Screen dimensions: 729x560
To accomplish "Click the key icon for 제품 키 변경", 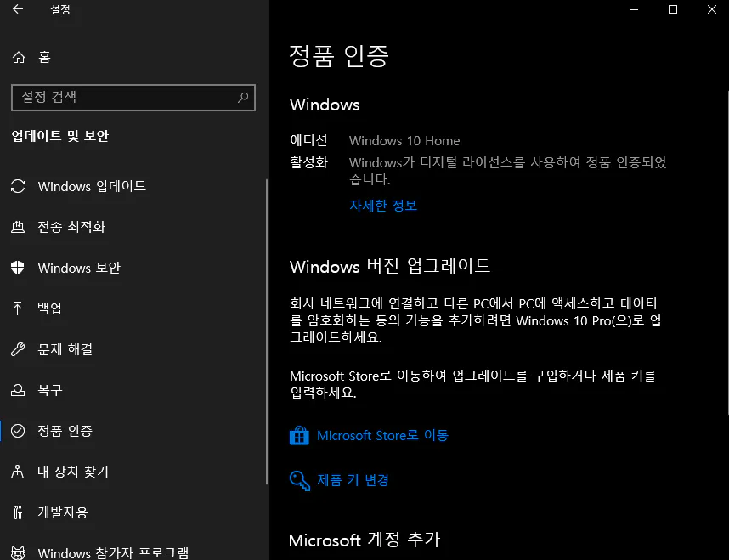I will [x=300, y=480].
